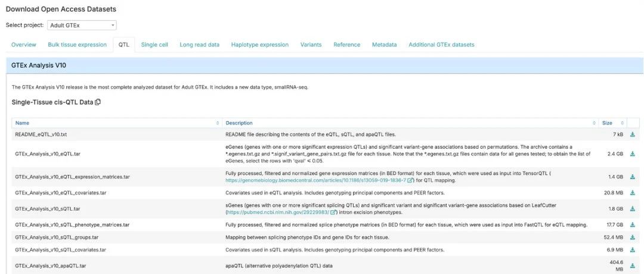This screenshot has width=644, height=274.
Task: Click the Covariates used in sQTL analysis description
Action: [335, 250]
